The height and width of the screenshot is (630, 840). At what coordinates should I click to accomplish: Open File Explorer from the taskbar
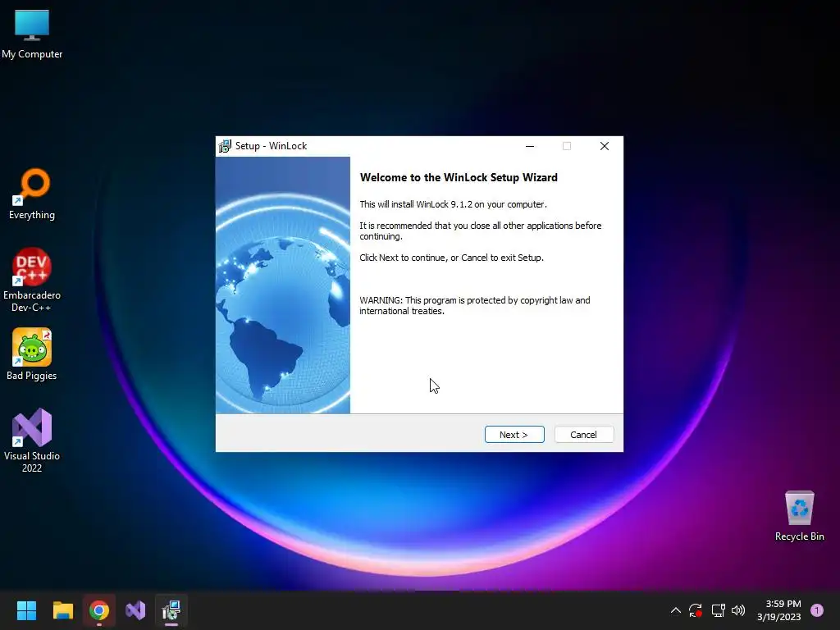coord(62,610)
